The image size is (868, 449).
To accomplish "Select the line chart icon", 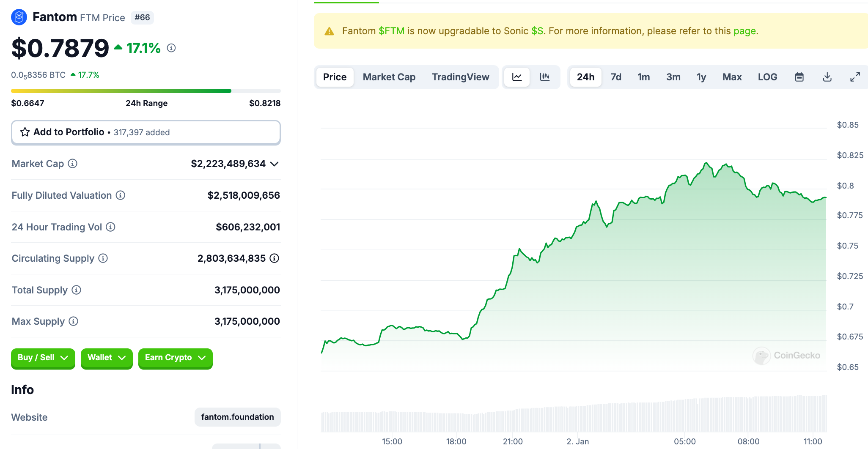I will (x=517, y=77).
